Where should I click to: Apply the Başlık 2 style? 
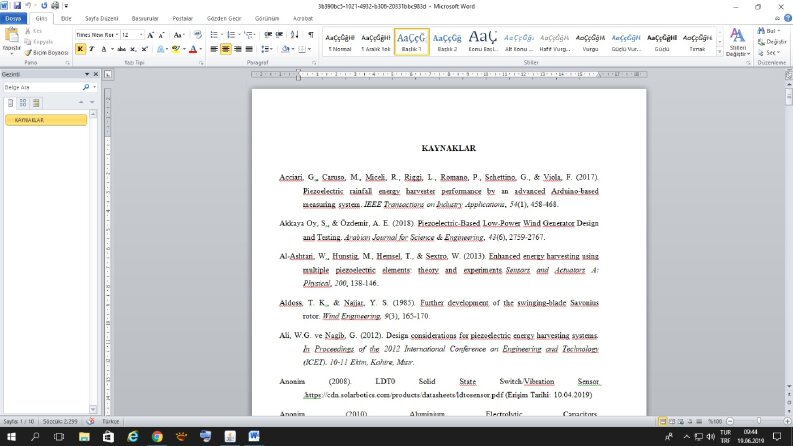coord(447,42)
